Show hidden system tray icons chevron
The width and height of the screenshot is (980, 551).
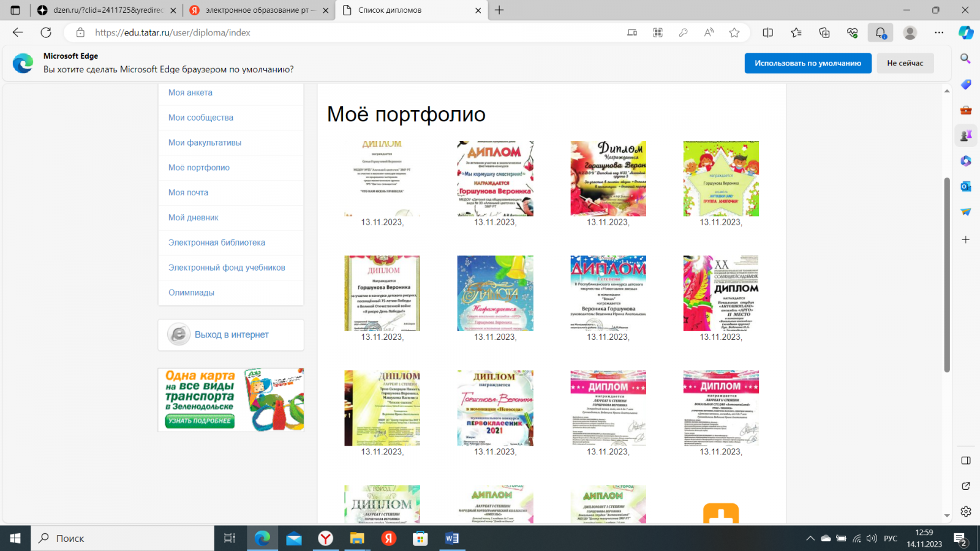[x=810, y=538]
